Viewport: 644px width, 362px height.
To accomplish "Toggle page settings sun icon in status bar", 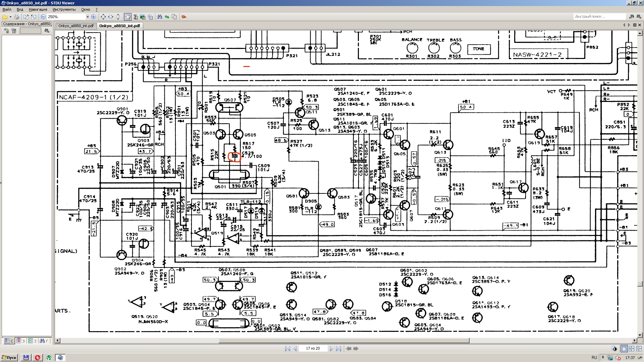I will tap(614, 349).
